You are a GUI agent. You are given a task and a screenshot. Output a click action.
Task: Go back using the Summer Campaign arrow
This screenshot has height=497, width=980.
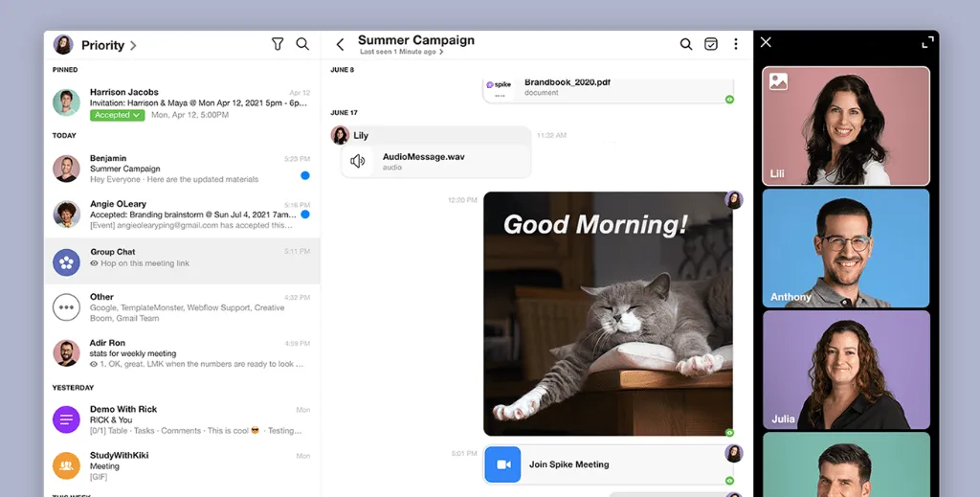click(340, 44)
